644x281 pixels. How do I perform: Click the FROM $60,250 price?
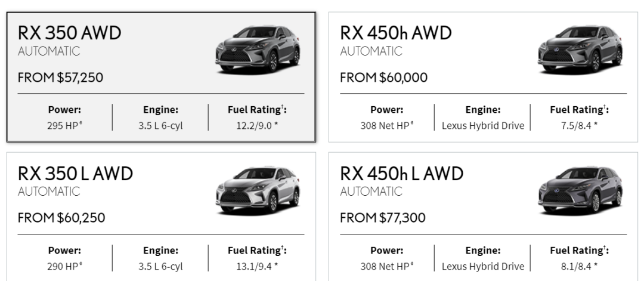tap(61, 218)
